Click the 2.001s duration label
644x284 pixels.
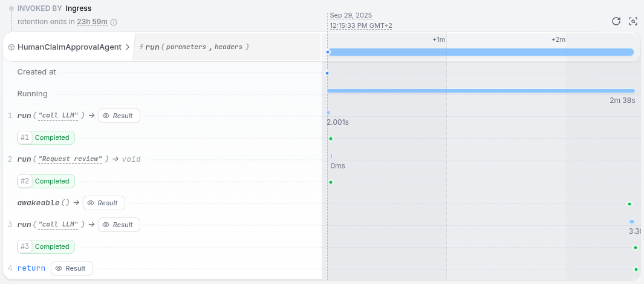pos(338,122)
